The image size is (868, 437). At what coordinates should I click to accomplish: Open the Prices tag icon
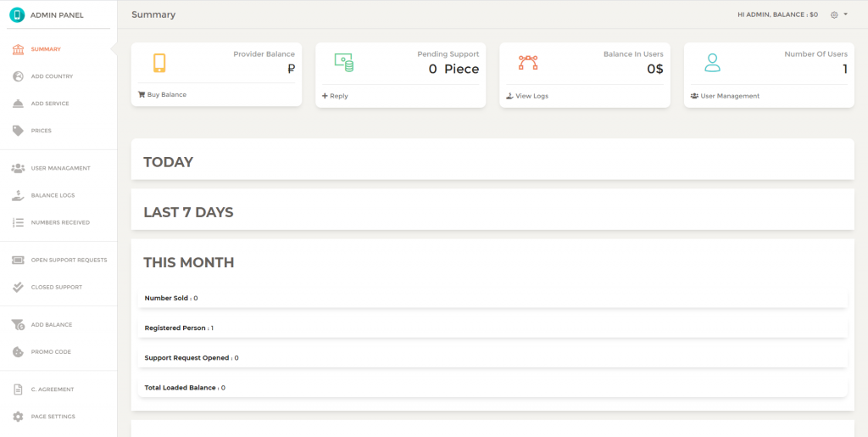tap(19, 131)
